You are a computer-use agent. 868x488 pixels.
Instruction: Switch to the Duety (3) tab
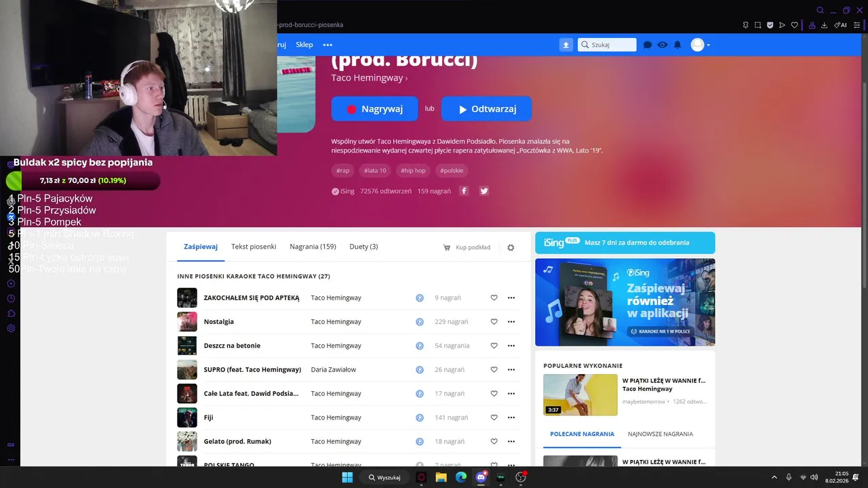[x=363, y=247]
